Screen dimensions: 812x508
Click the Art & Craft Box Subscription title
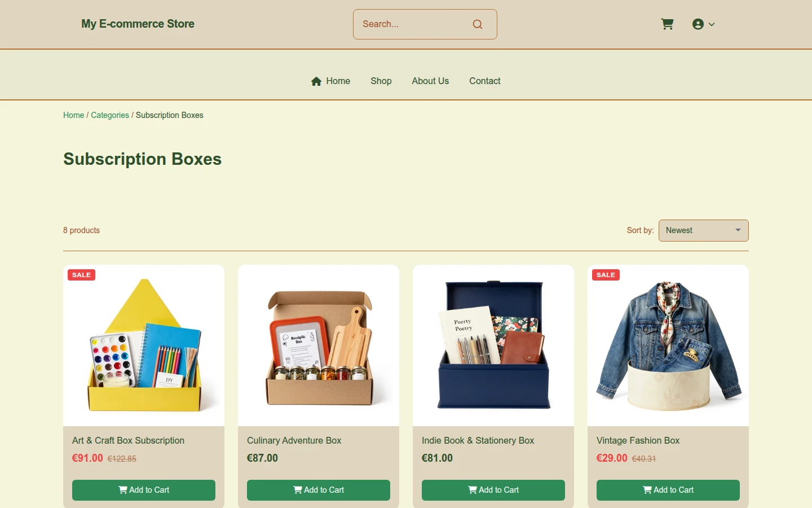[128, 440]
